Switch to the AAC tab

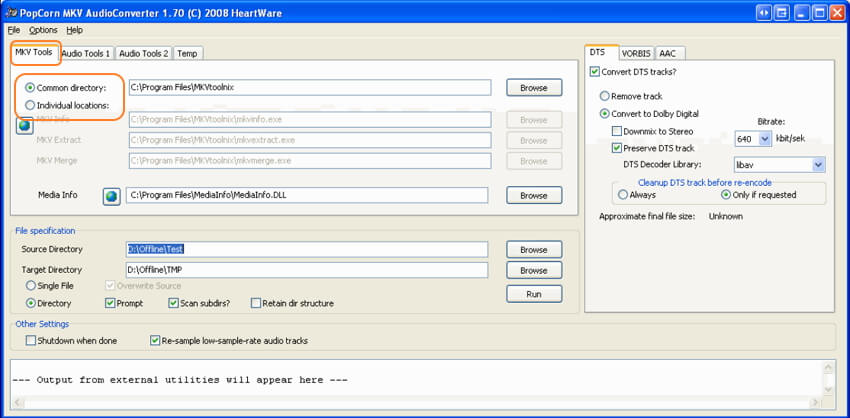(669, 53)
